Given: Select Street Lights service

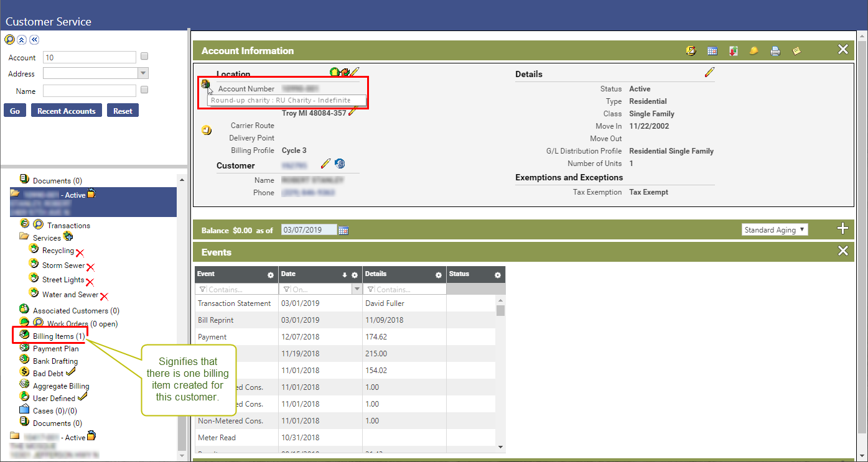Looking at the screenshot, I should tap(63, 280).
